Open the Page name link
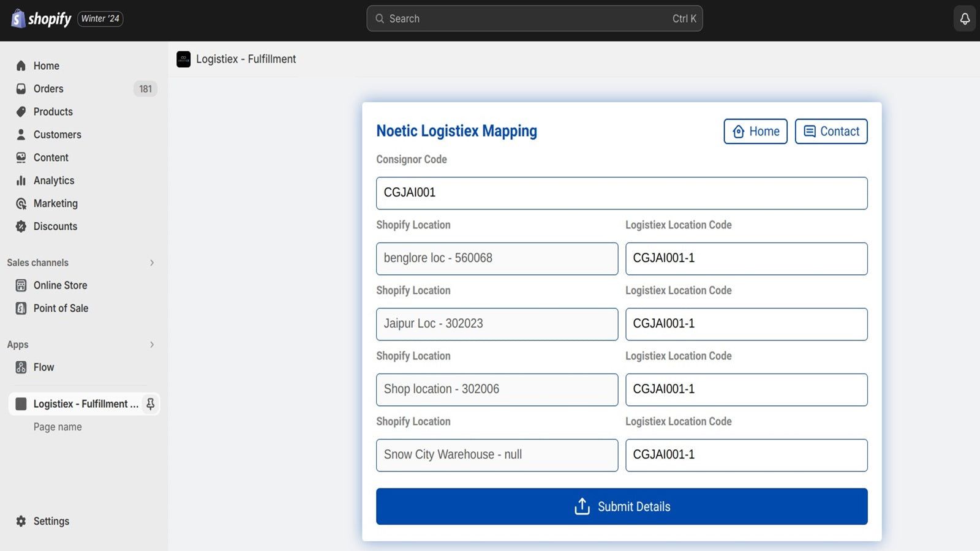Viewport: 980px width, 551px height. pos(58,427)
